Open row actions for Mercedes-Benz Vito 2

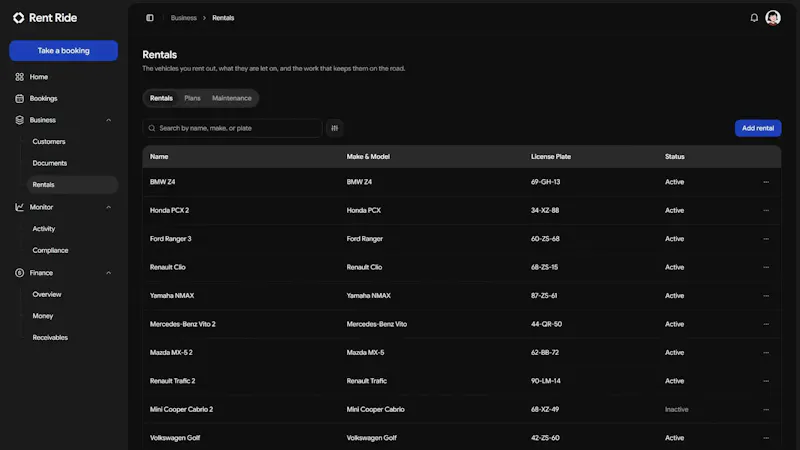(766, 324)
